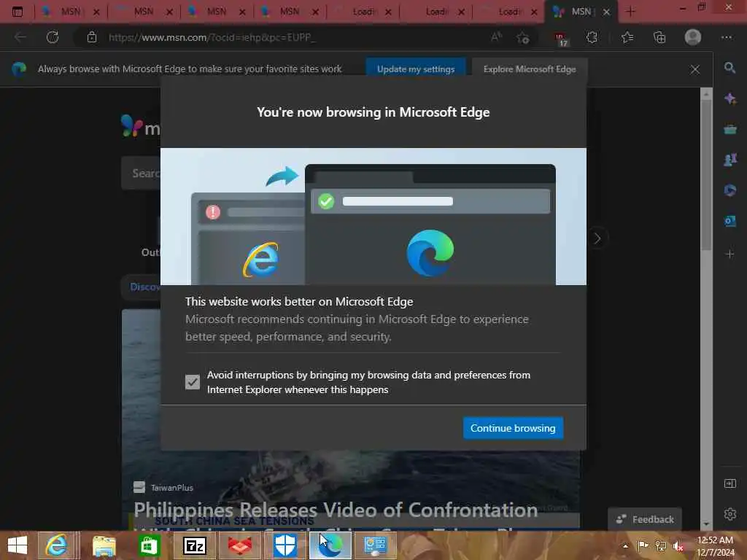The height and width of the screenshot is (560, 747).
Task: Open the Extensions puzzle icon
Action: (592, 37)
